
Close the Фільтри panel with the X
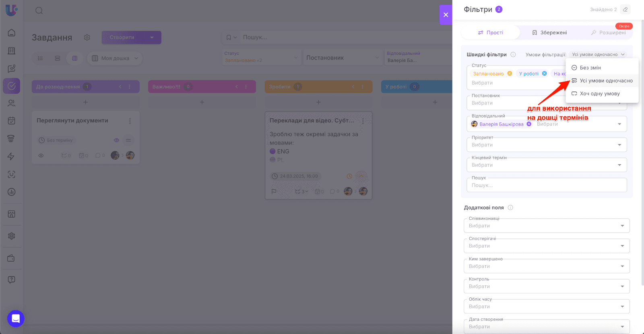click(x=446, y=15)
